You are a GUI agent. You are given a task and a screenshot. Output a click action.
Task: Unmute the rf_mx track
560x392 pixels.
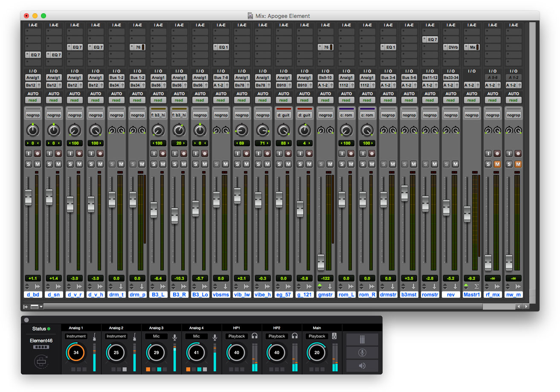tap(497, 164)
